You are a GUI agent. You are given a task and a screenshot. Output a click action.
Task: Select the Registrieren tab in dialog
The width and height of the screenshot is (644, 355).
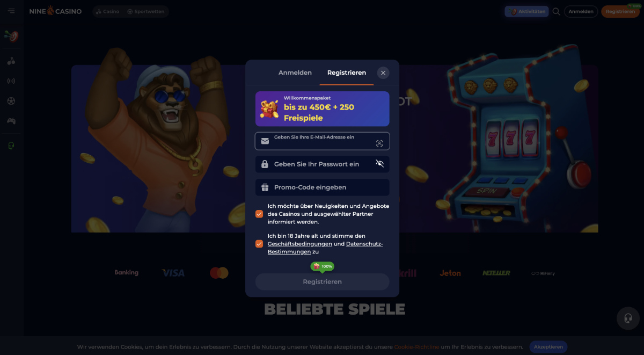(x=347, y=73)
